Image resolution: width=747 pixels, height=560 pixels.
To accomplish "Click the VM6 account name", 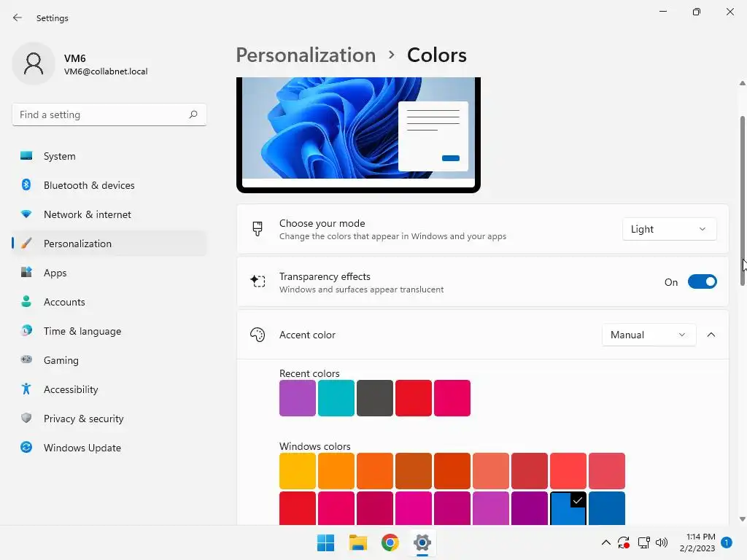I will pos(75,58).
